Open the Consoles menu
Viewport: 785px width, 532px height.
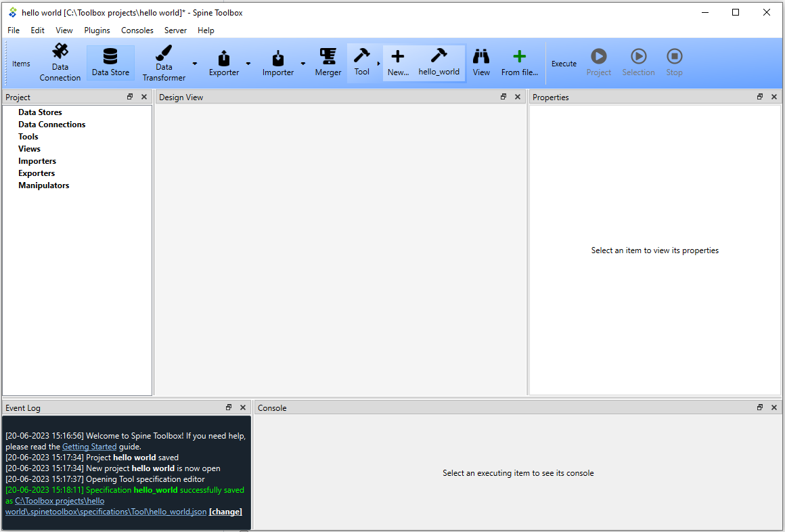[137, 30]
